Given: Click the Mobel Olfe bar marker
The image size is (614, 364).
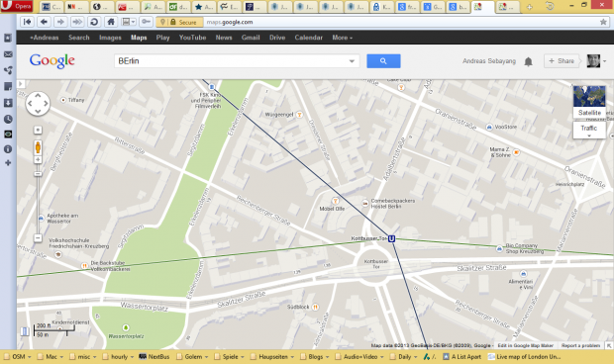Looking at the screenshot, I should point(335,201).
